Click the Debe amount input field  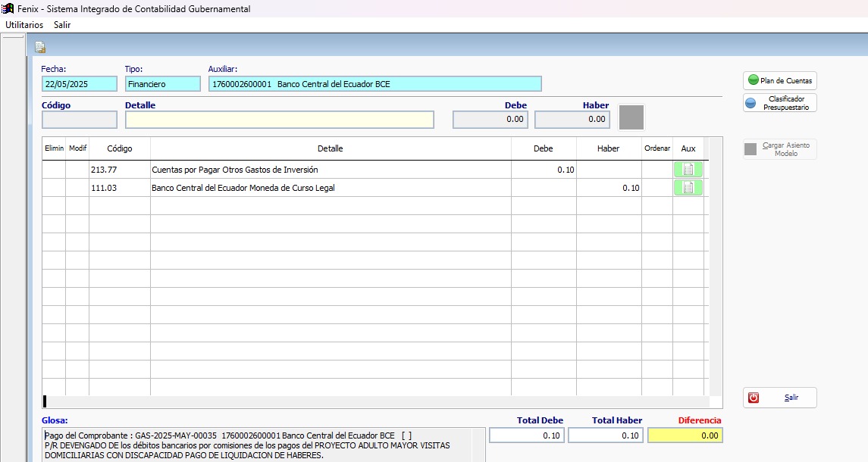(490, 120)
